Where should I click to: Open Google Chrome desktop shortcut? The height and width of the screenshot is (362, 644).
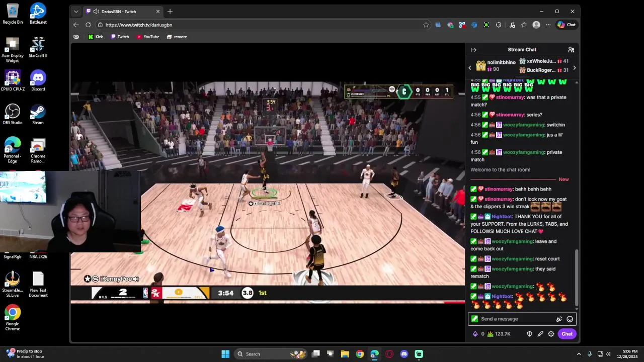coord(13,318)
